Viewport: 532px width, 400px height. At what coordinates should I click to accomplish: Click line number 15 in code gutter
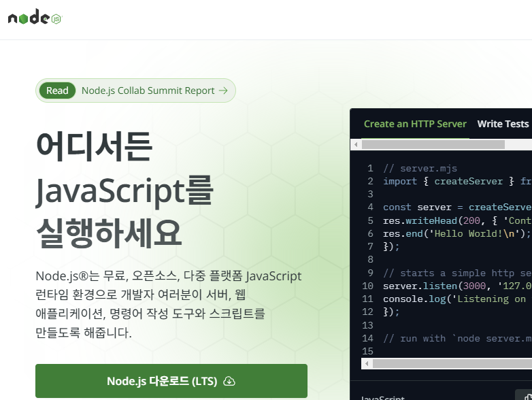tap(368, 351)
